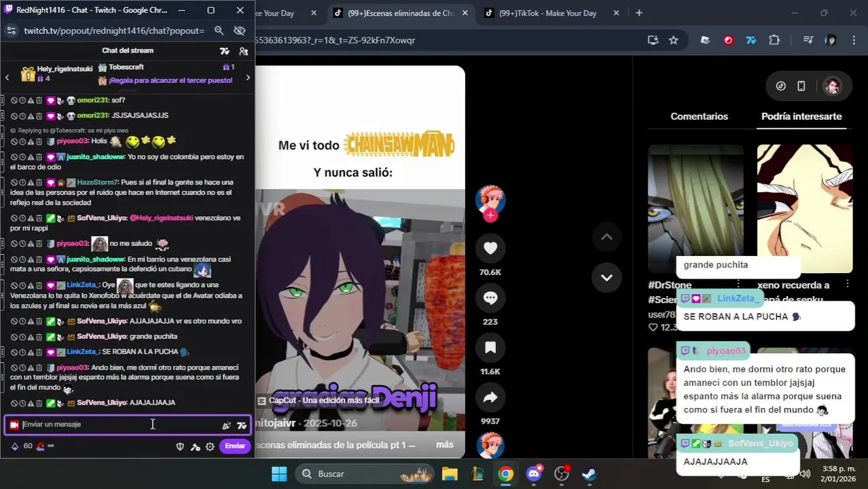Image resolution: width=868 pixels, height=489 pixels.
Task: Click Enviar button to send message
Action: tap(235, 446)
